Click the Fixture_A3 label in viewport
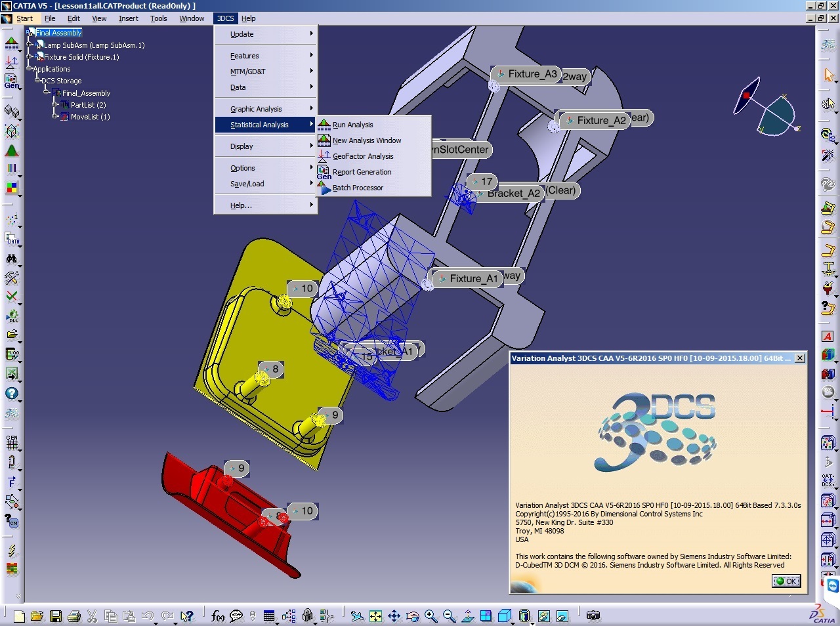The width and height of the screenshot is (840, 626). tap(527, 74)
